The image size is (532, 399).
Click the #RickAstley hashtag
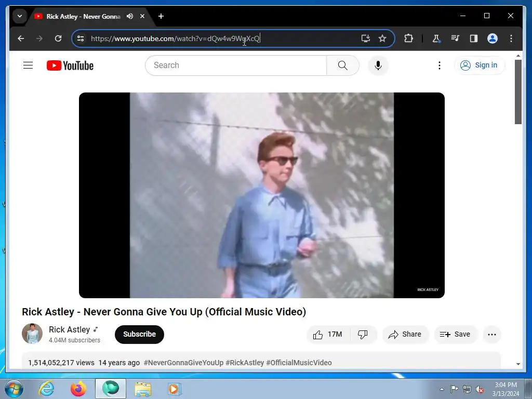click(x=245, y=363)
